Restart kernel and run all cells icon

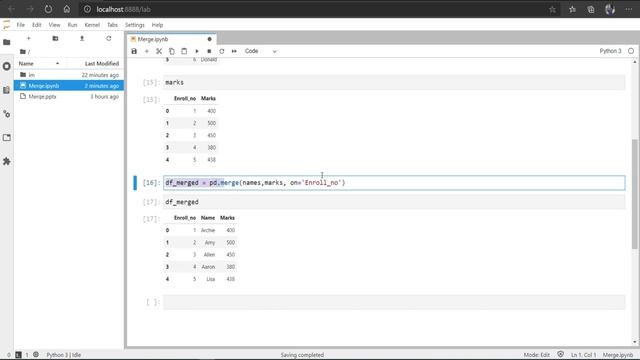tap(234, 51)
